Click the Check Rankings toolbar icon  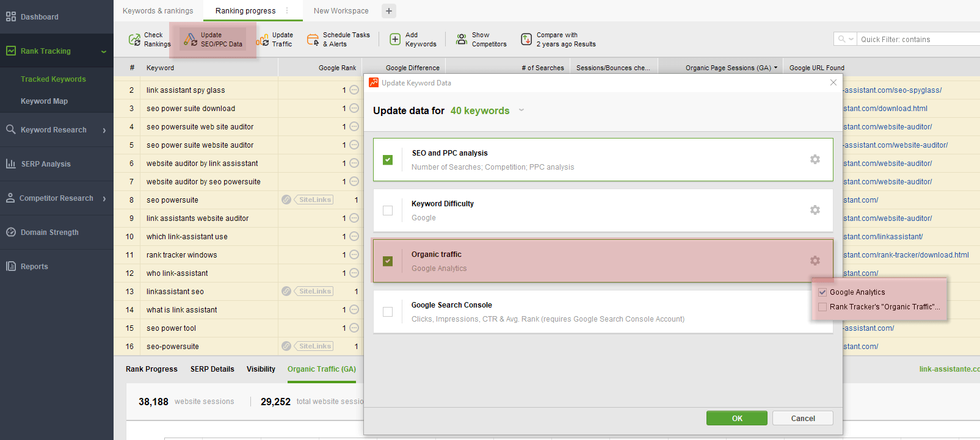click(134, 40)
